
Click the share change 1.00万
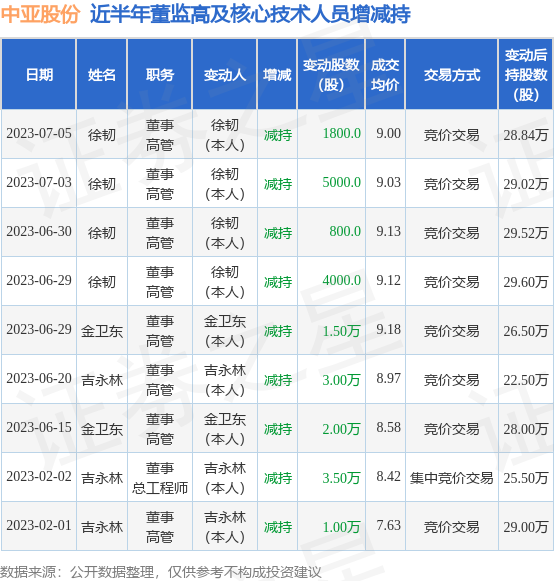coord(341,527)
